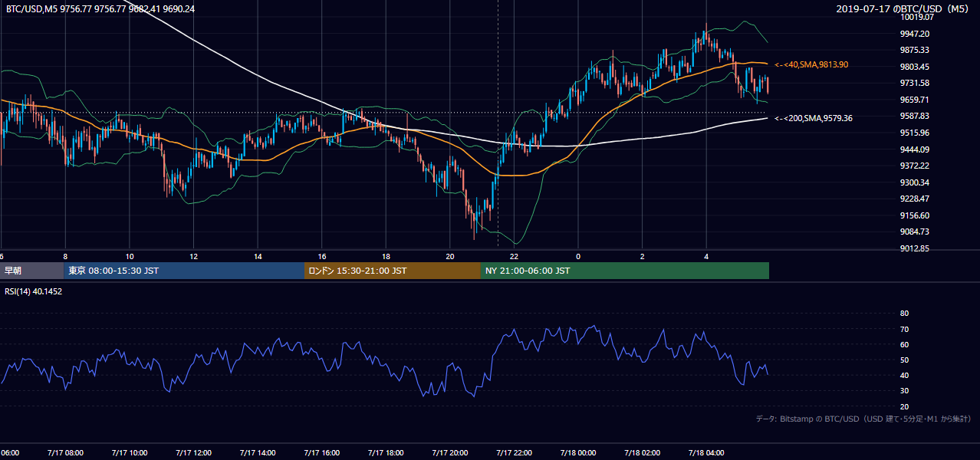Click price axis value 9587.83
This screenshot has height=460, width=980.
915,116
